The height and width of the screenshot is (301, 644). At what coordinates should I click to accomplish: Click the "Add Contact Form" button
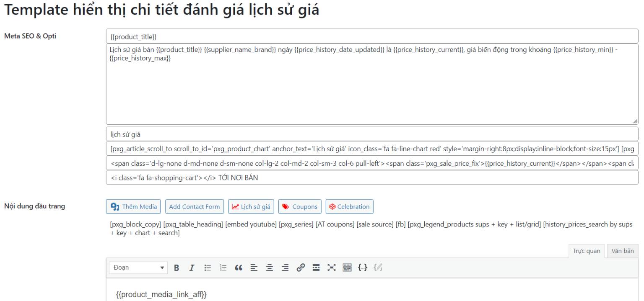tap(195, 206)
